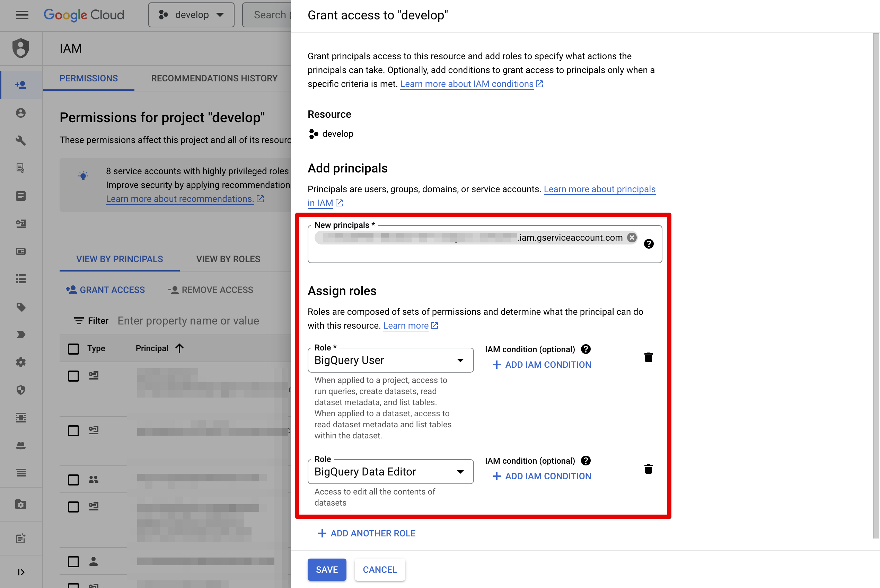The image size is (880, 588).
Task: Open the hamburger navigation menu
Action: coord(22,15)
